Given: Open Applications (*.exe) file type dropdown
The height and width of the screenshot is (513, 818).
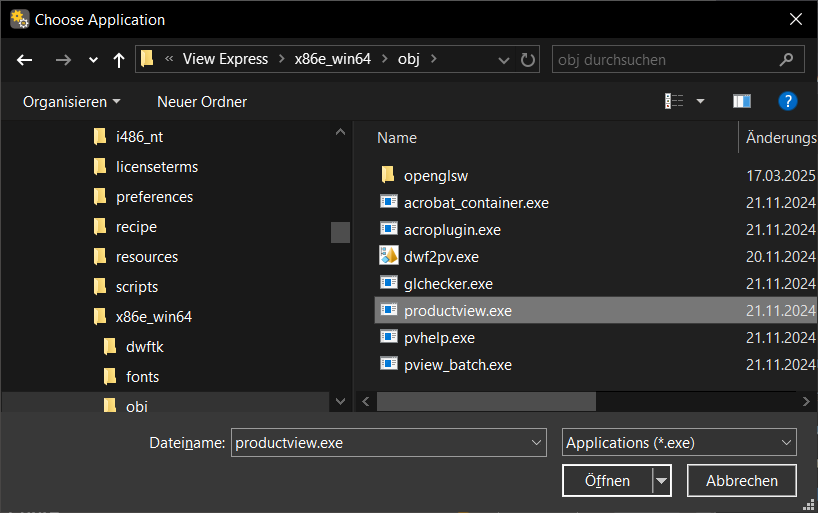Looking at the screenshot, I should (x=679, y=443).
